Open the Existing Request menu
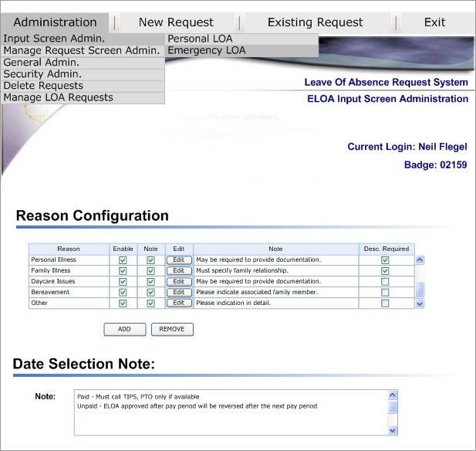Image resolution: width=476 pixels, height=451 pixels. (x=315, y=22)
